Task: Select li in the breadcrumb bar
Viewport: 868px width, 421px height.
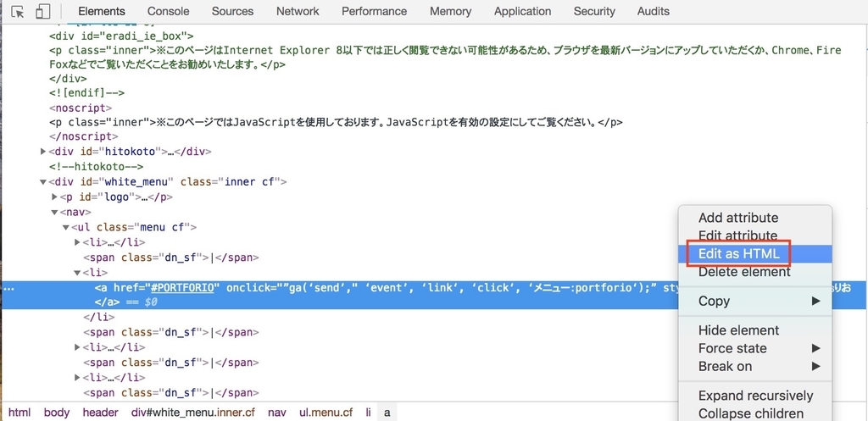Action: [368, 413]
